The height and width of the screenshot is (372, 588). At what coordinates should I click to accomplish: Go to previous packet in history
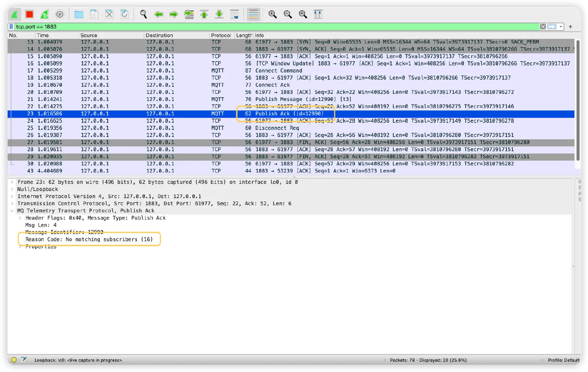(x=159, y=14)
